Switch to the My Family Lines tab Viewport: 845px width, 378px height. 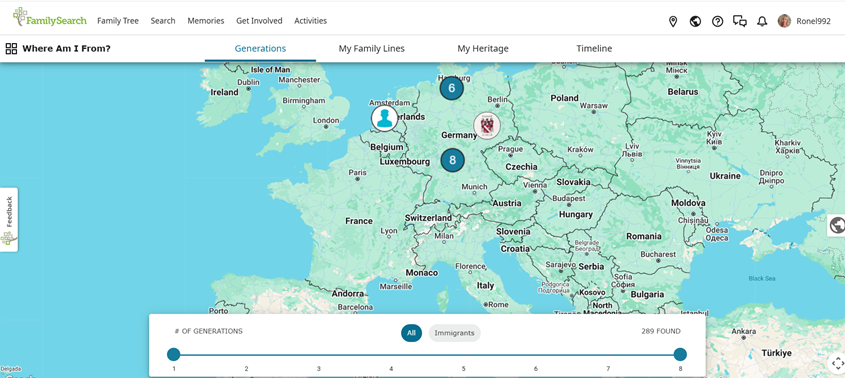tap(371, 49)
